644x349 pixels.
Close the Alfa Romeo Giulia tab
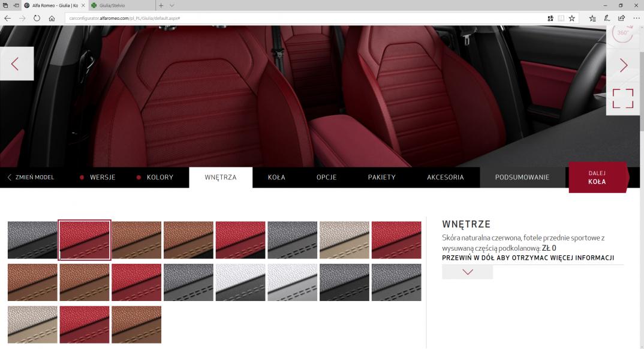coord(83,5)
